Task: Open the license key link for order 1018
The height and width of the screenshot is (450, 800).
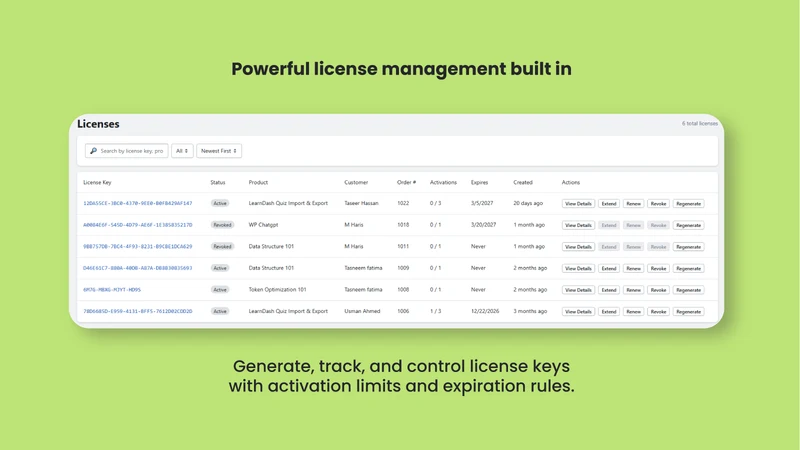Action: pyautogui.click(x=138, y=224)
